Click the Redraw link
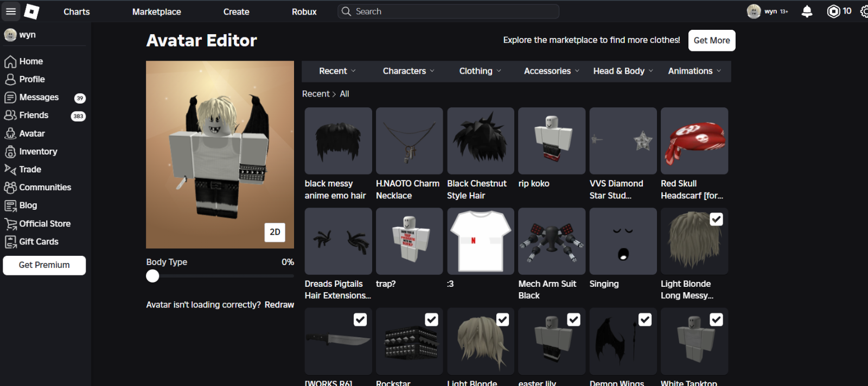 pos(279,305)
